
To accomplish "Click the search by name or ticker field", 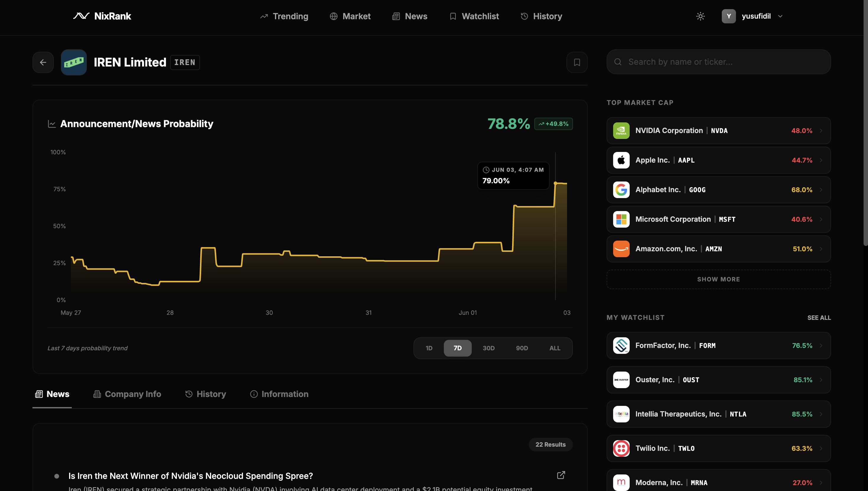I will 718,62.
